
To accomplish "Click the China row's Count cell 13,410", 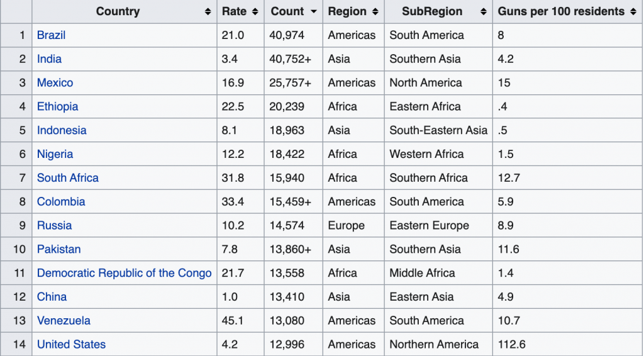I will click(287, 297).
